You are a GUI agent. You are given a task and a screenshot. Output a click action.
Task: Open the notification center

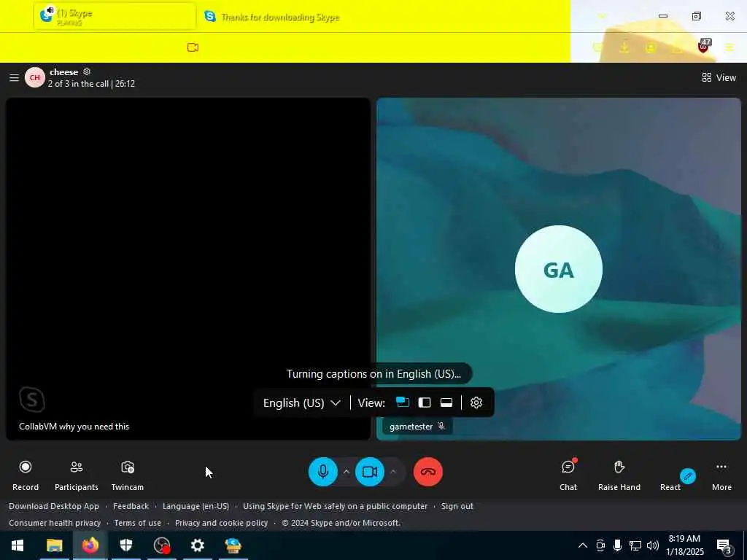[x=724, y=546]
